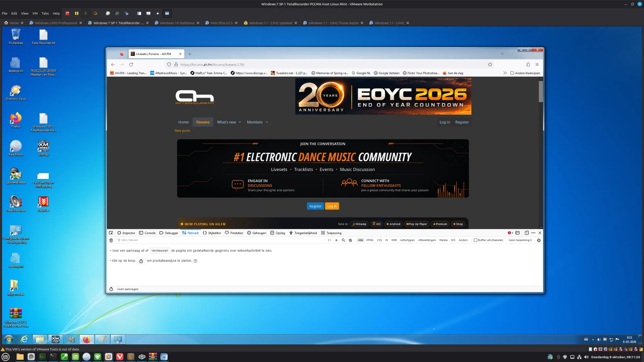The height and width of the screenshot is (362, 644).
Task: Clear network log with trash icon
Action: (111, 240)
